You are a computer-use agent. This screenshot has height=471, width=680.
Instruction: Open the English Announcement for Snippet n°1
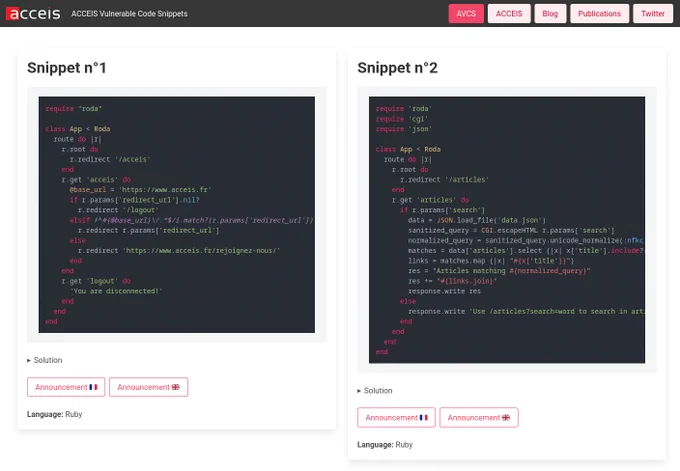tap(148, 387)
